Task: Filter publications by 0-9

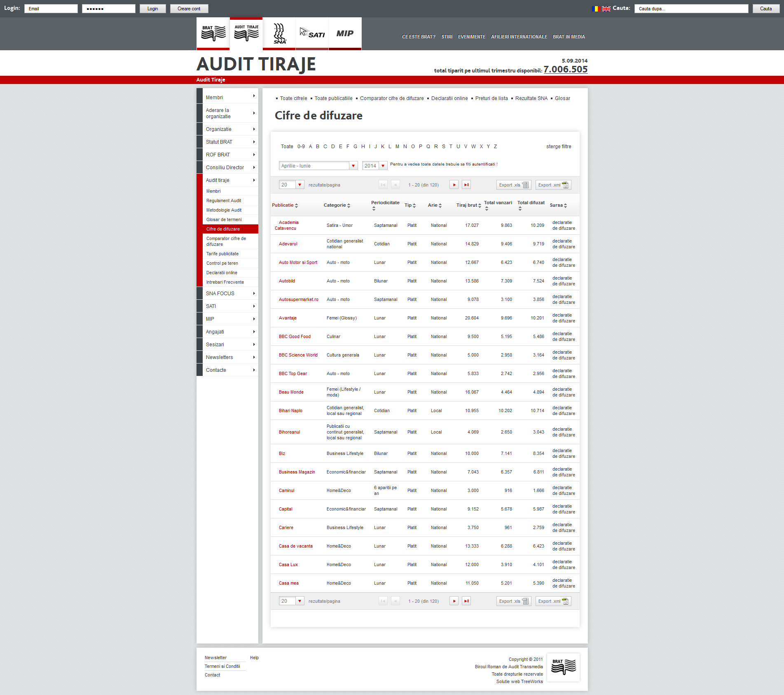Action: (x=301, y=146)
